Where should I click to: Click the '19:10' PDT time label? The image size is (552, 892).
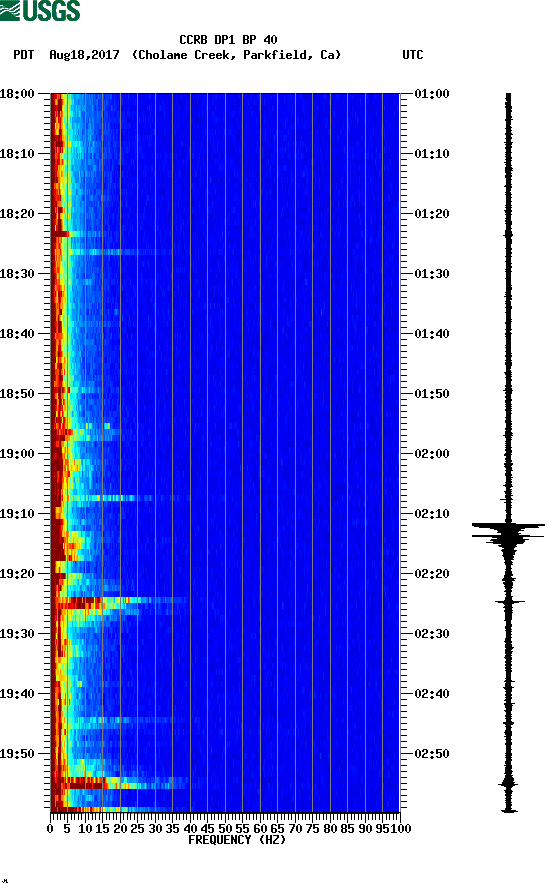coord(17,514)
